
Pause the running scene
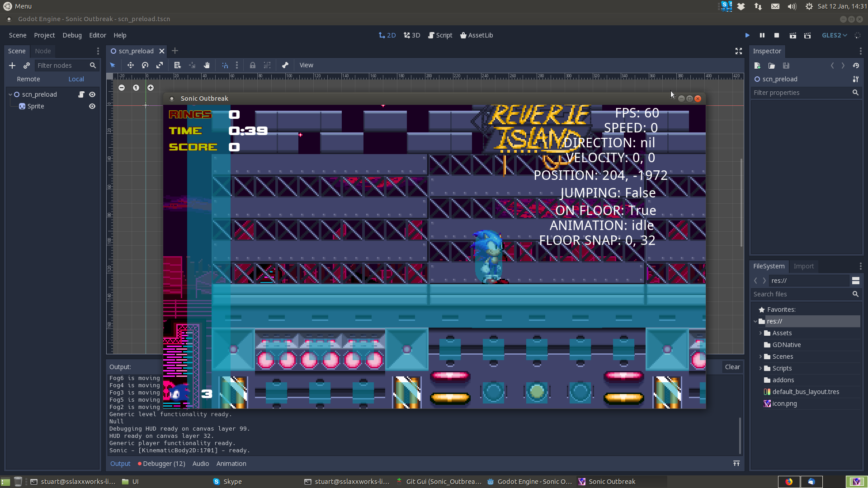coord(762,35)
